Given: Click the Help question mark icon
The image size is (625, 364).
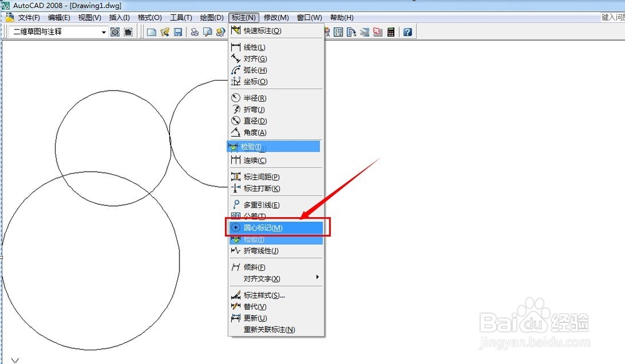Looking at the screenshot, I should click(x=407, y=32).
